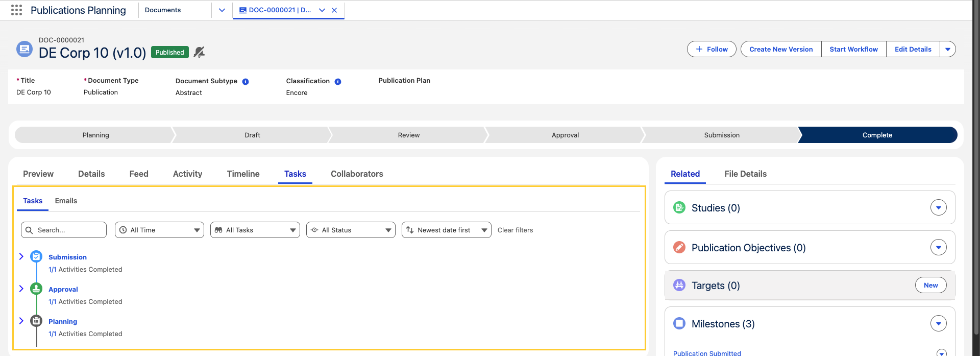Image resolution: width=980 pixels, height=356 pixels.
Task: Click the Follow button
Action: (712, 49)
